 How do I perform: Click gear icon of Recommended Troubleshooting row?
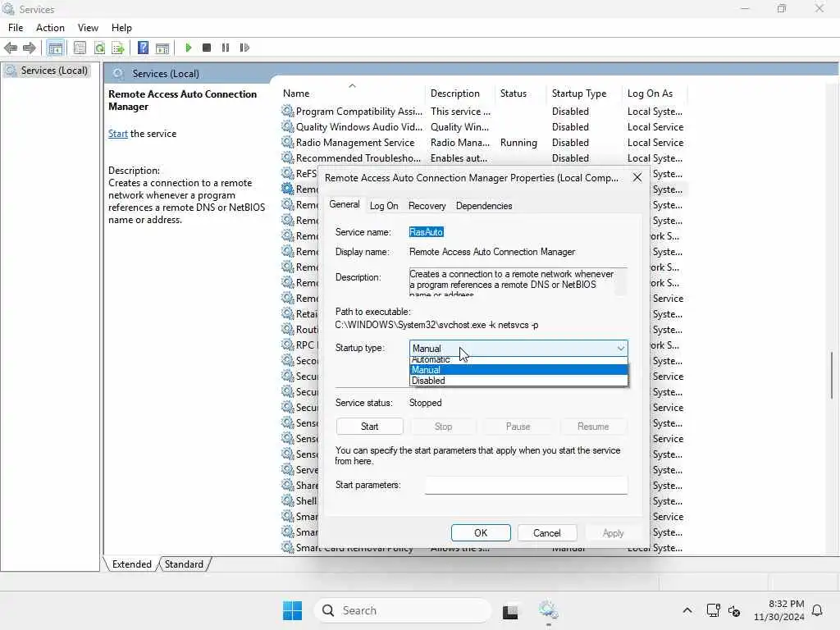tap(288, 157)
